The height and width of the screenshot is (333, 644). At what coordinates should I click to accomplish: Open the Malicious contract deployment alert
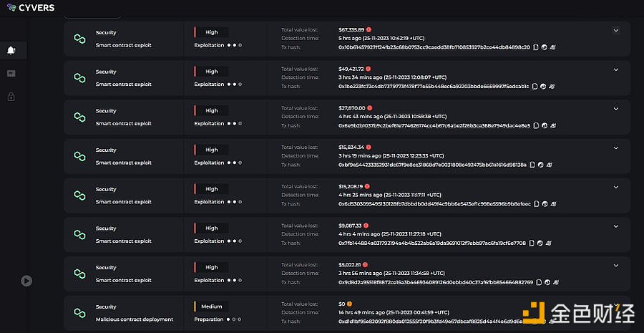(135, 319)
